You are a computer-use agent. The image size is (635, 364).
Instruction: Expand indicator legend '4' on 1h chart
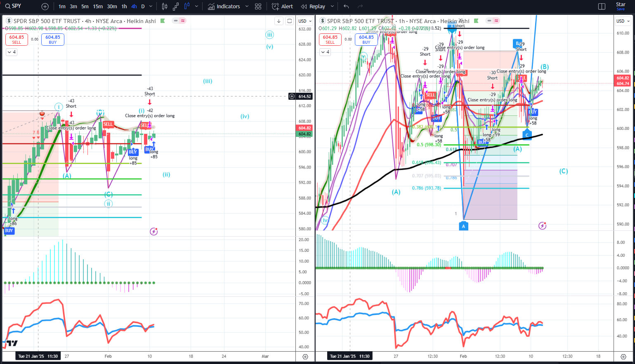325,52
